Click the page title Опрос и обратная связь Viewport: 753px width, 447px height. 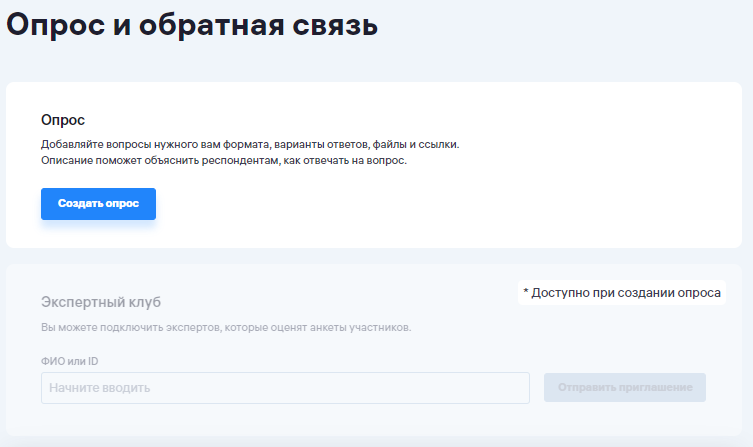[192, 24]
